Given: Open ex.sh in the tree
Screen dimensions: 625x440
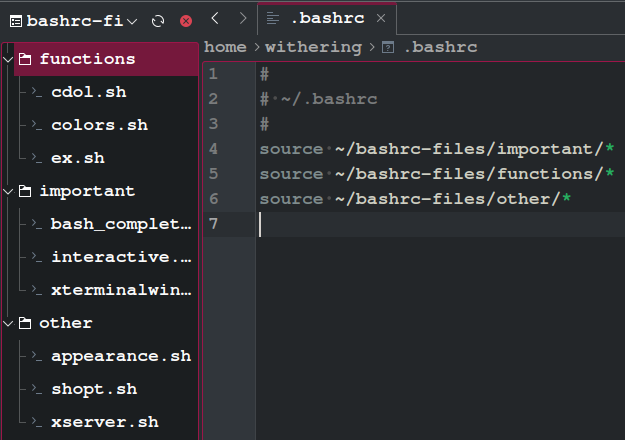Looking at the screenshot, I should [x=78, y=159].
